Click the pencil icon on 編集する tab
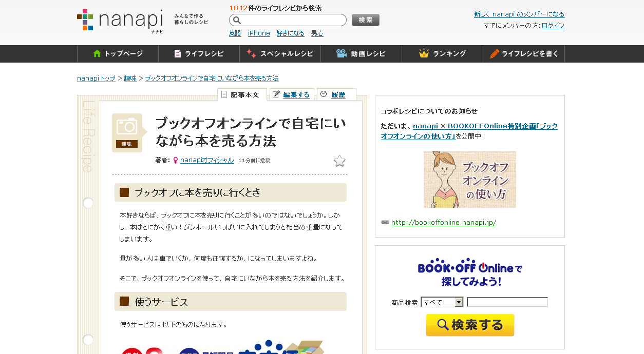 point(276,94)
